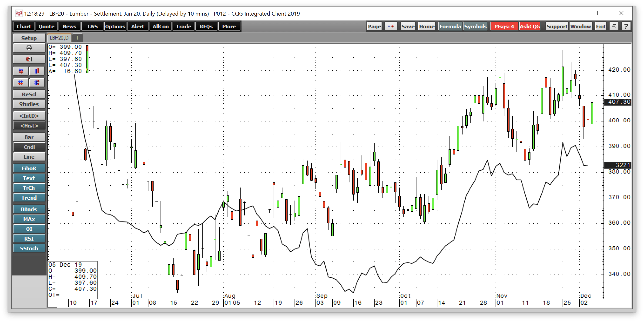The width and height of the screenshot is (644, 322).
Task: Open the Page dropdown button
Action: (x=374, y=27)
